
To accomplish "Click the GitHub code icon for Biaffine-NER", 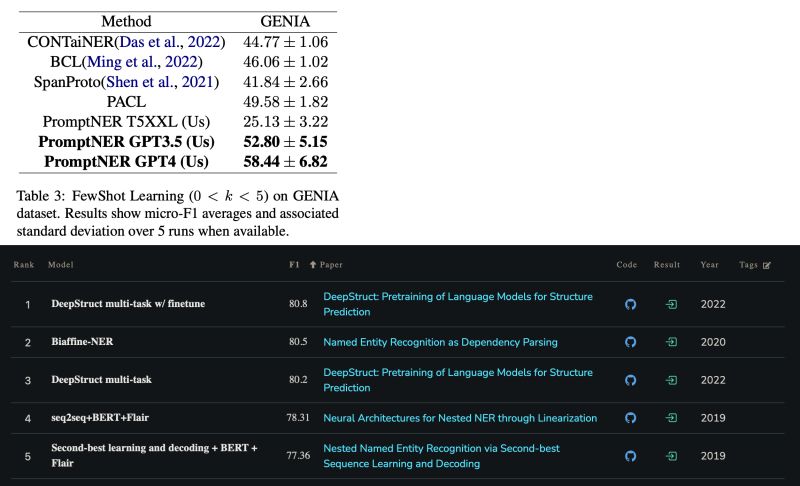I will point(630,342).
